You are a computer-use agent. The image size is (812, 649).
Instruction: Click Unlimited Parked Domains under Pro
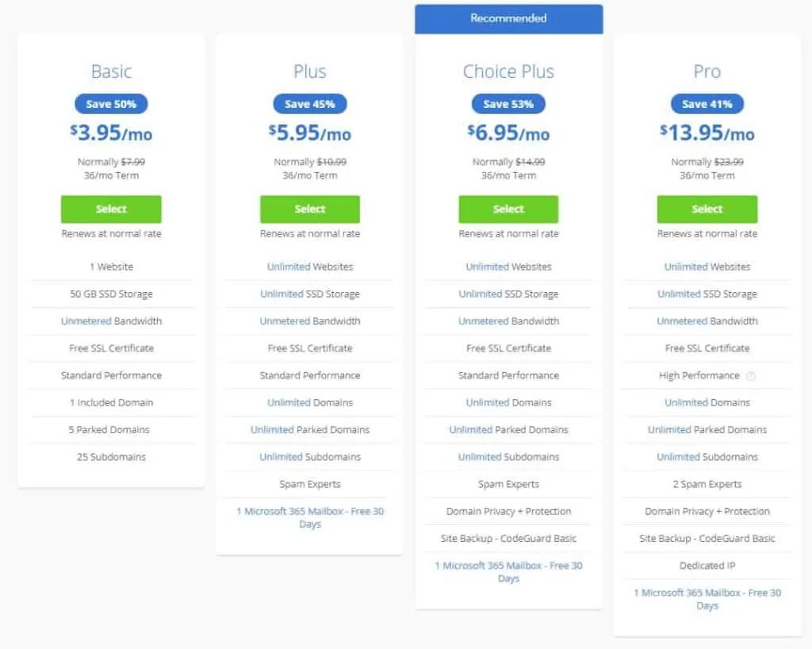click(x=707, y=429)
